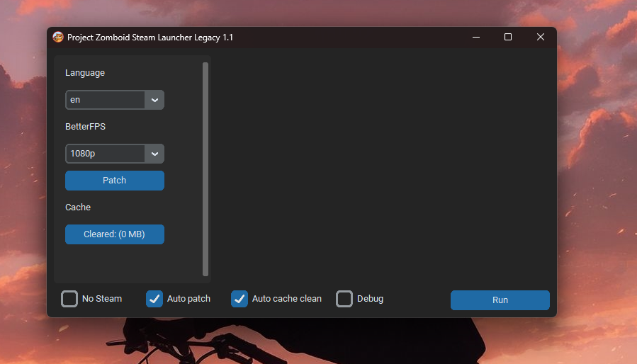This screenshot has width=637, height=364.
Task: Click the window title text
Action: pyautogui.click(x=150, y=38)
